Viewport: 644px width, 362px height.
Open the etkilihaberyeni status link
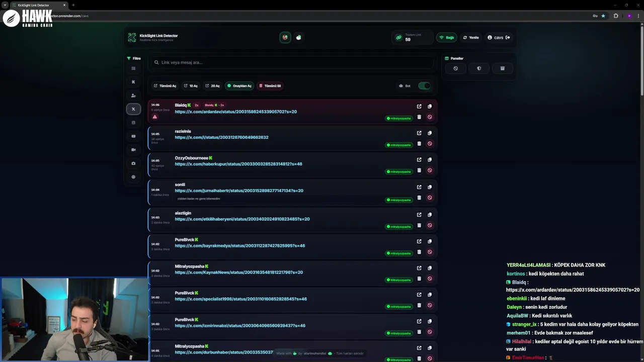point(242,219)
